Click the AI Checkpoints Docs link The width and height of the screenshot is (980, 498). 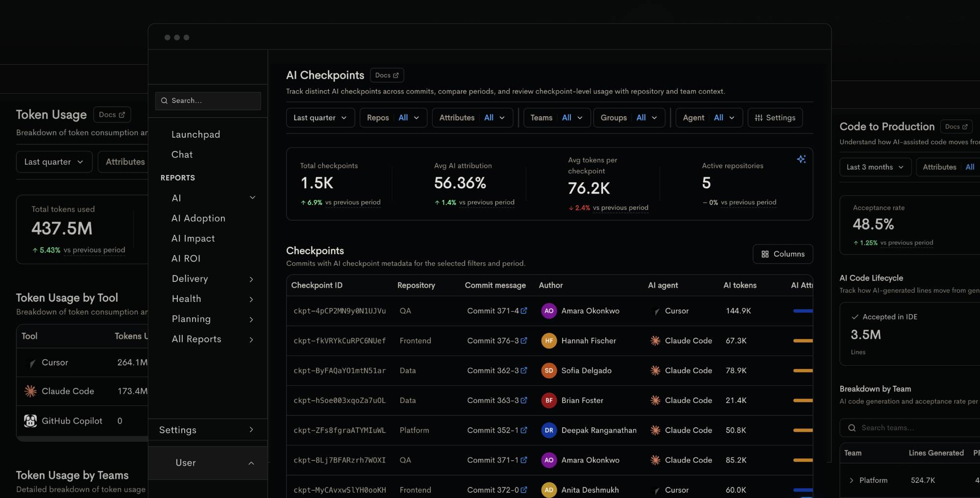click(x=387, y=75)
